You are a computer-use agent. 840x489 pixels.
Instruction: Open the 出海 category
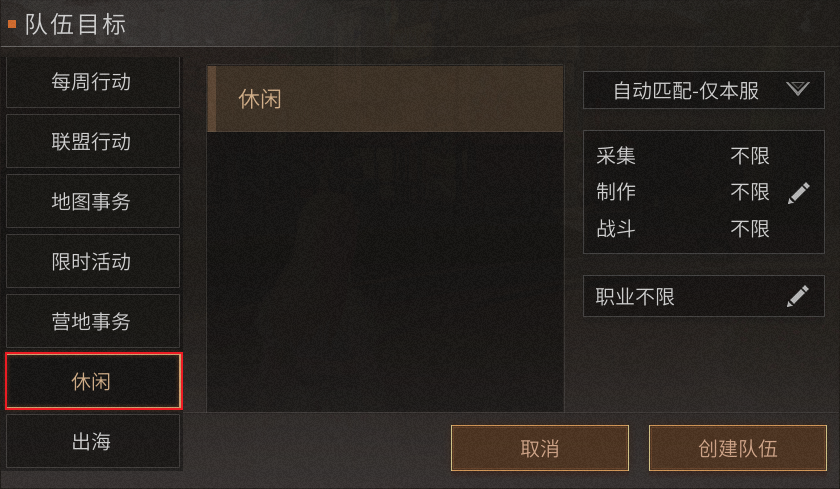[x=93, y=442]
